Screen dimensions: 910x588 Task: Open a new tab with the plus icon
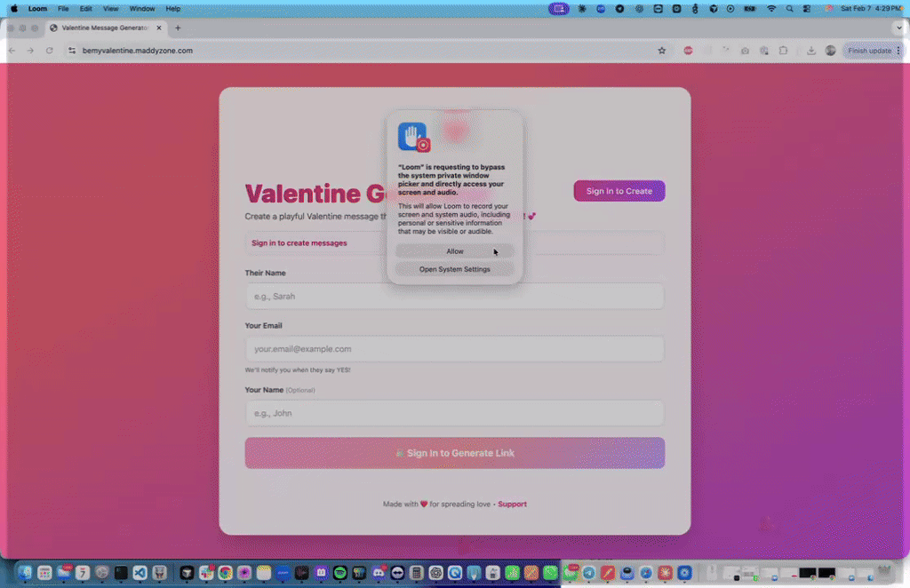coord(178,28)
